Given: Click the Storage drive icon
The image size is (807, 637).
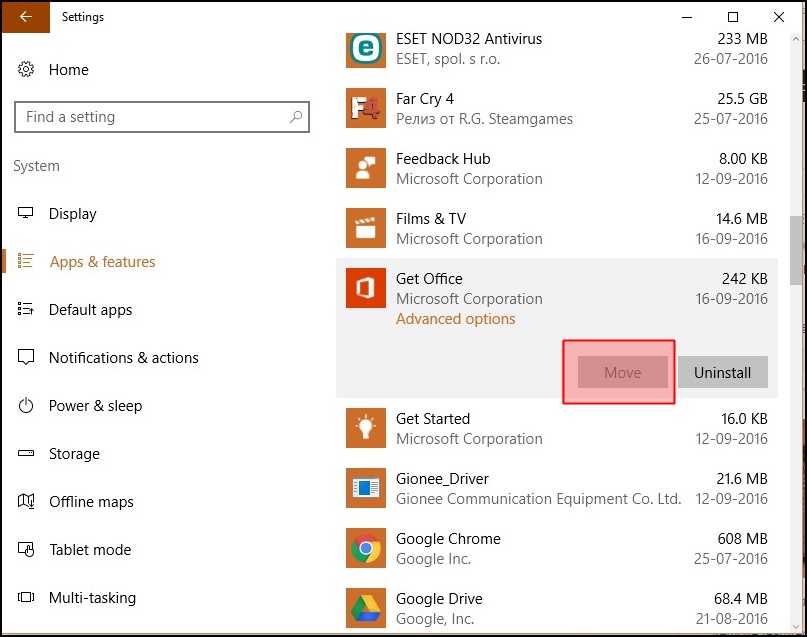Looking at the screenshot, I should point(26,453).
